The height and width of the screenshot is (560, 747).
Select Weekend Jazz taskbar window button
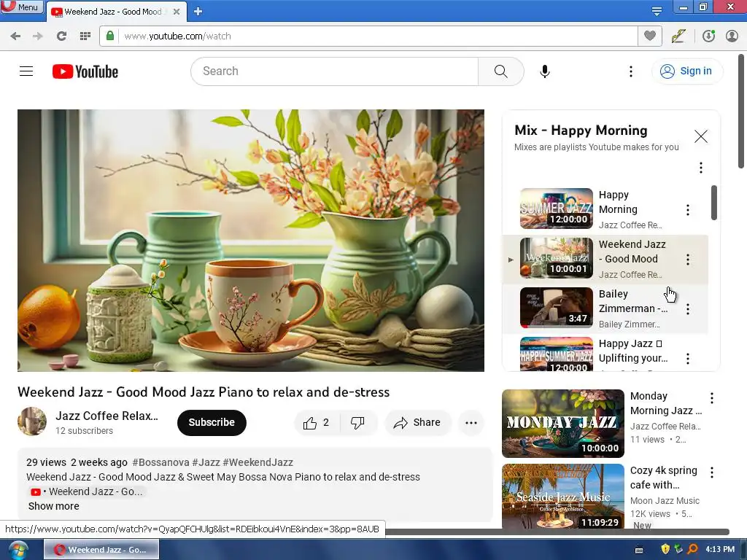(x=101, y=550)
